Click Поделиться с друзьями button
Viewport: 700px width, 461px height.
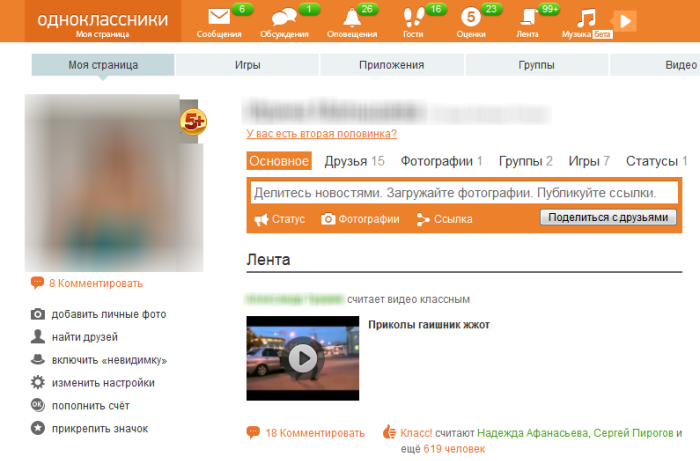(x=607, y=218)
